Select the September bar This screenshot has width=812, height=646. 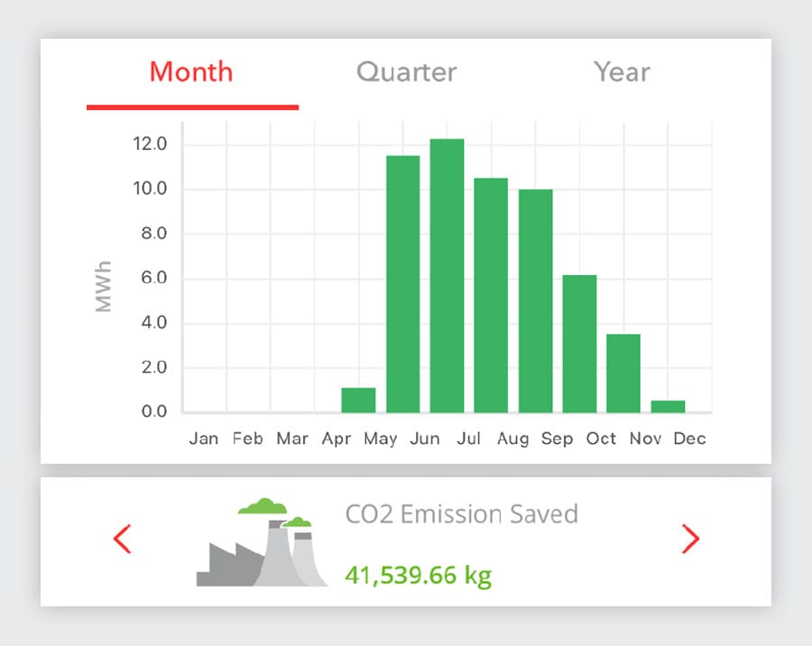pos(579,344)
